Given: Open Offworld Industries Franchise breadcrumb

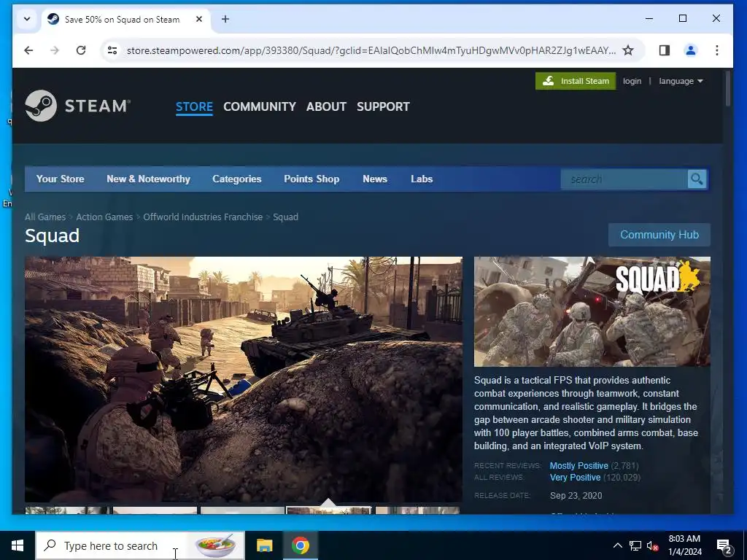Looking at the screenshot, I should tap(203, 217).
